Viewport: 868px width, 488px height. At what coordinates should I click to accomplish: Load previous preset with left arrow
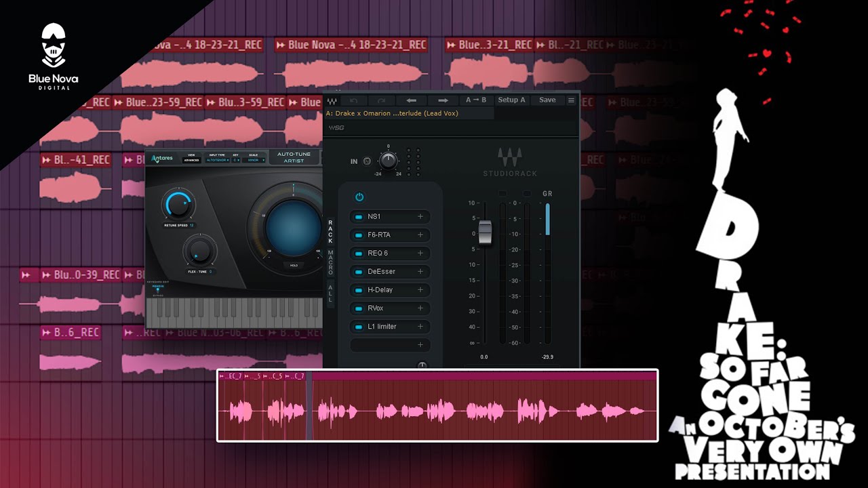coord(412,100)
